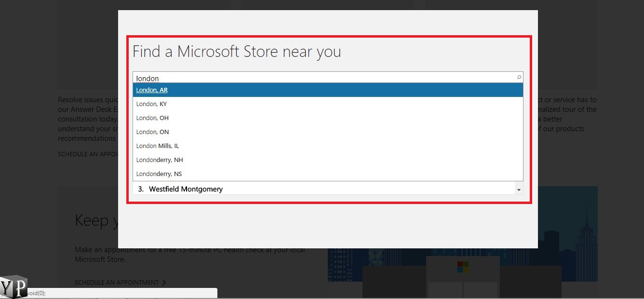Image resolution: width=644 pixels, height=299 pixels.
Task: Select London, AR suggestion
Action: (328, 90)
